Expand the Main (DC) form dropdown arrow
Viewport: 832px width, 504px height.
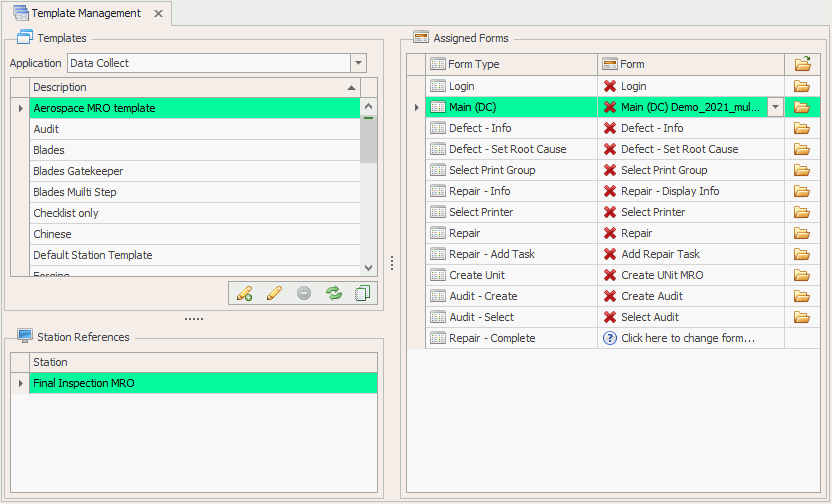tap(775, 107)
